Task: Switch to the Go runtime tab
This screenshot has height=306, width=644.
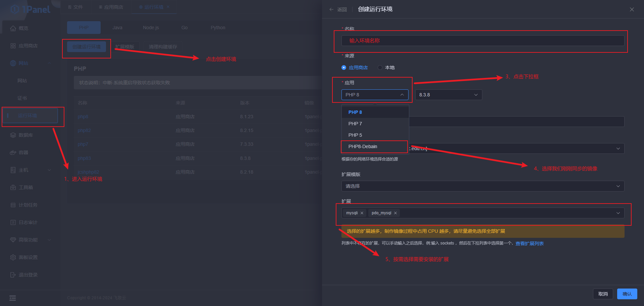Action: pos(184,28)
